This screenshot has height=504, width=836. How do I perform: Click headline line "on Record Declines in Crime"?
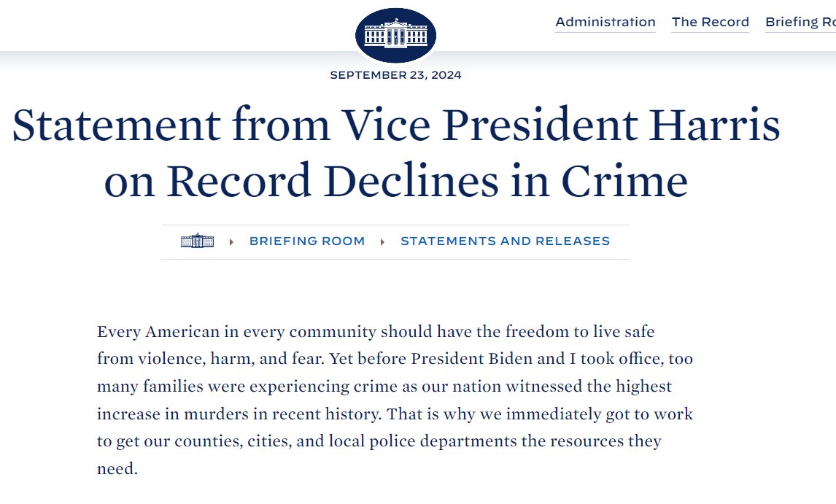pos(396,181)
